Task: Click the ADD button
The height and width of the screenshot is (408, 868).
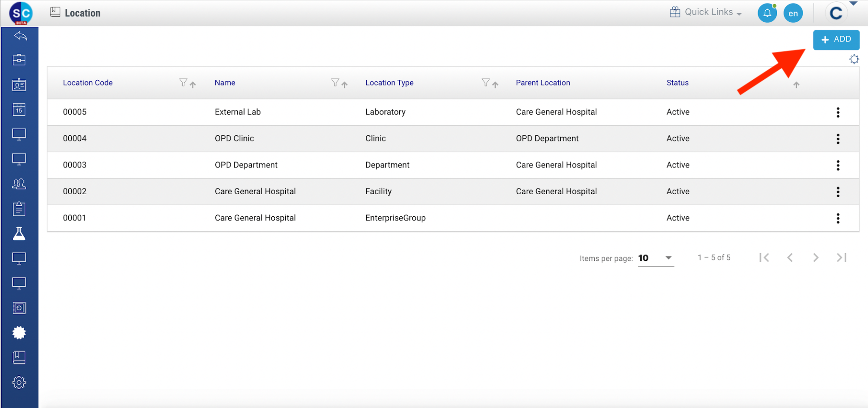Action: click(836, 39)
